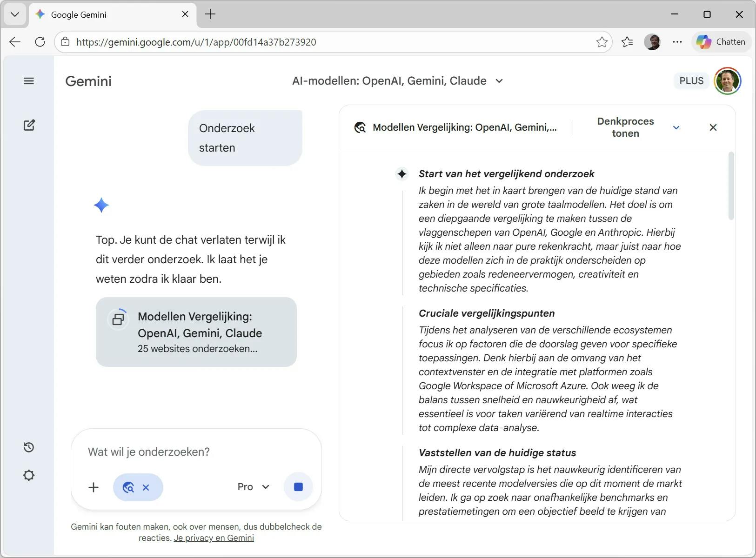This screenshot has width=756, height=558.
Task: Open the Je privacy en Gemini link
Action: [x=214, y=538]
